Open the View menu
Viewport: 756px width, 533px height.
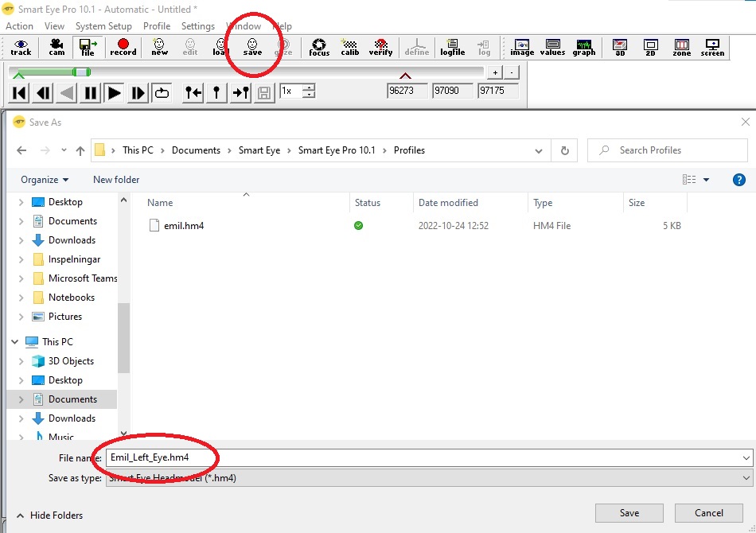[54, 26]
